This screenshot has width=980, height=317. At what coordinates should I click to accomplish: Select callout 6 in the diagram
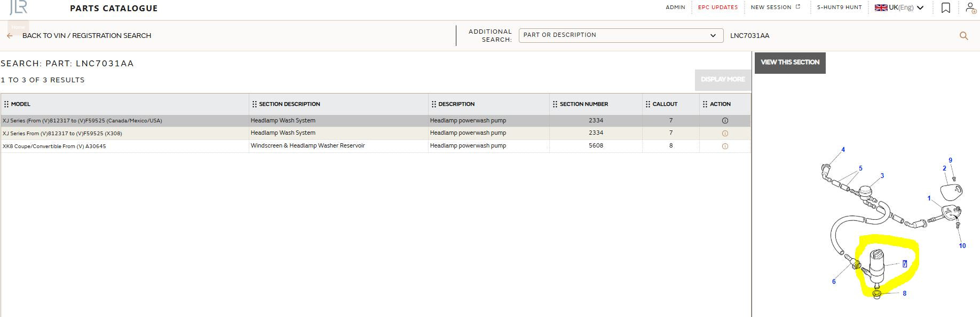(834, 282)
